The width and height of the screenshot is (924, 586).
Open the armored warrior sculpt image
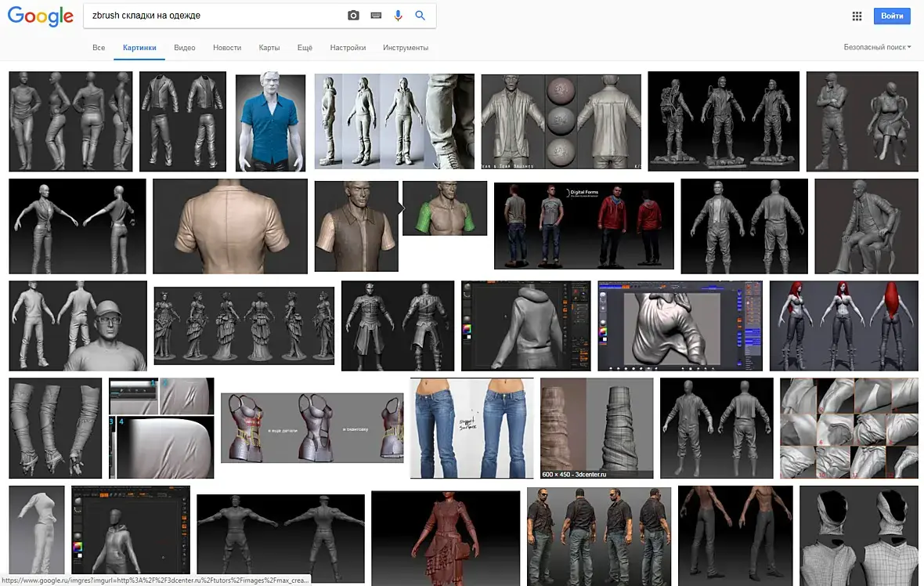click(398, 325)
